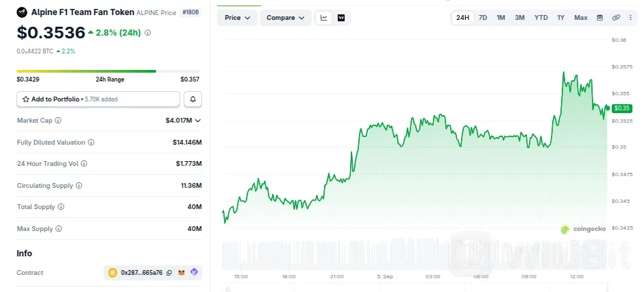
Task: Click the Add to Portfolio button
Action: point(98,99)
